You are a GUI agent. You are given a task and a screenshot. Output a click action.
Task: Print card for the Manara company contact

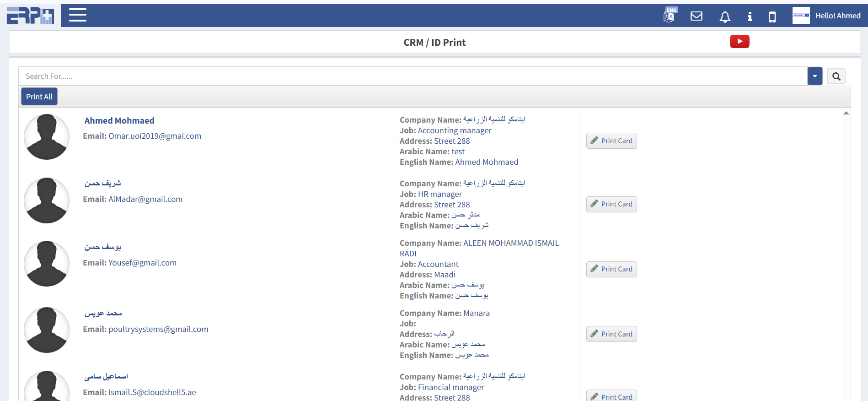tap(611, 334)
